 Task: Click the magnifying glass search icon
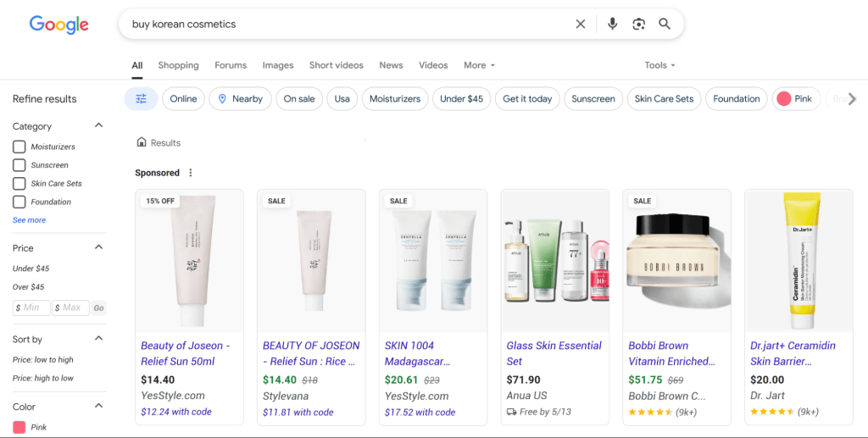pos(665,24)
